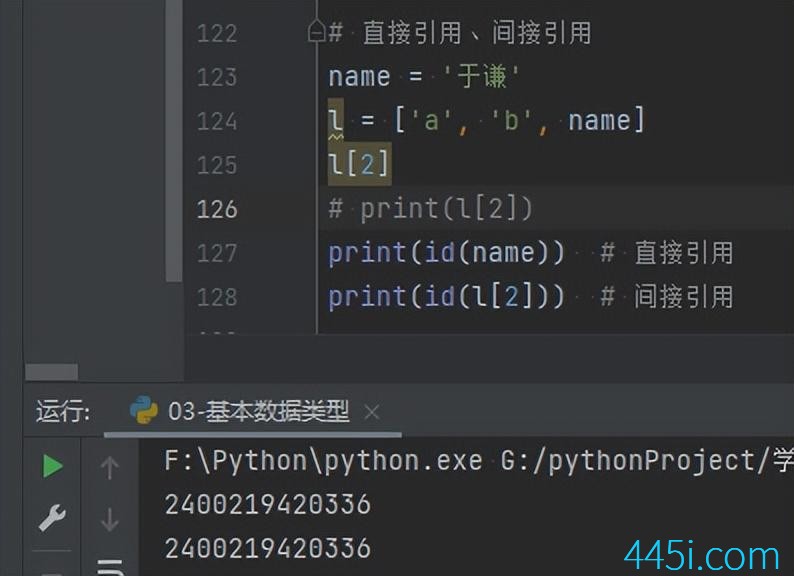Click first 2400219420336 output line
This screenshot has width=794, height=576.
pyautogui.click(x=268, y=505)
